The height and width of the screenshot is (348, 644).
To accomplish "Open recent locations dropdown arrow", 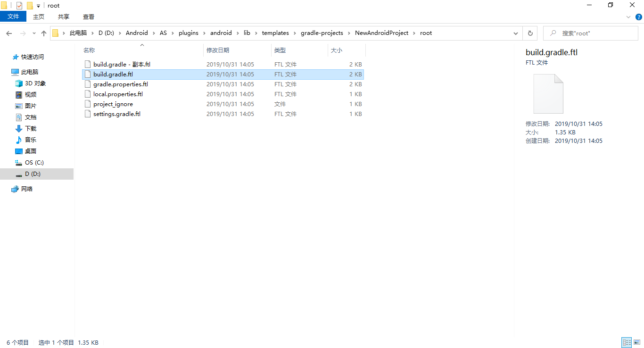I will pyautogui.click(x=34, y=33).
